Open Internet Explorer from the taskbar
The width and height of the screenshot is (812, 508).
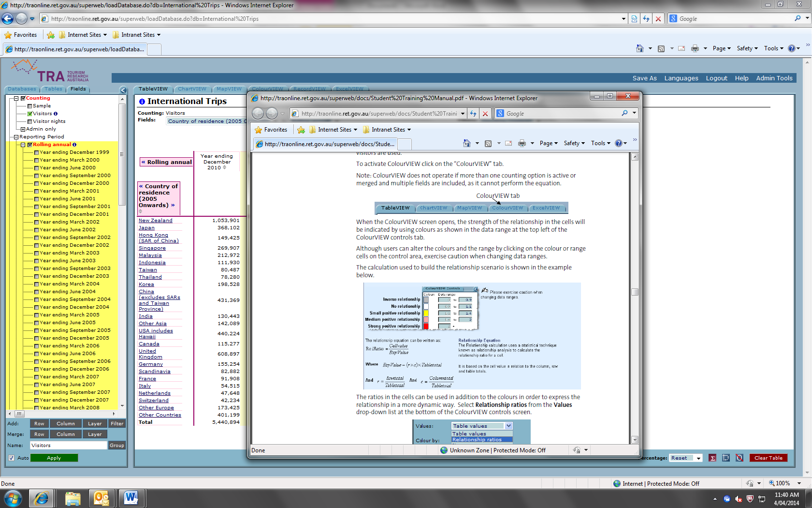(x=42, y=498)
